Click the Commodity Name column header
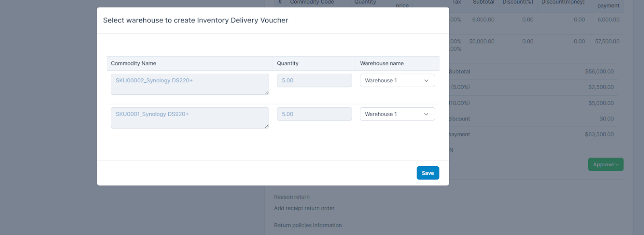644x235 pixels. [x=134, y=63]
